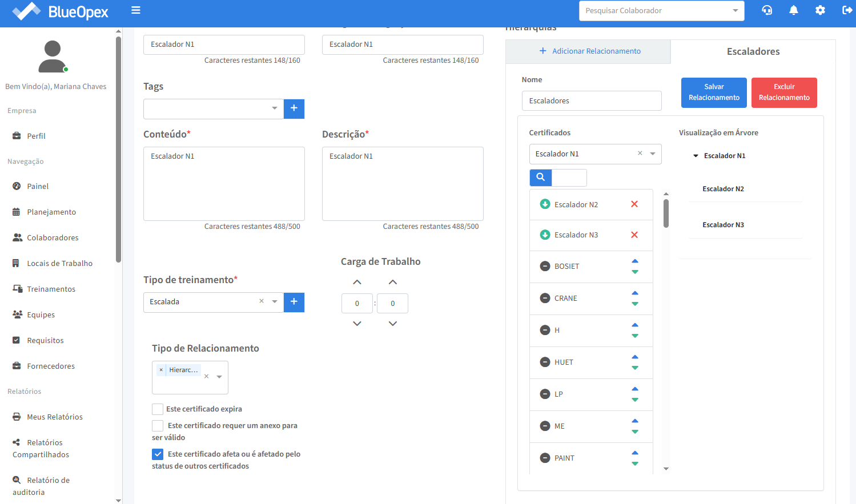The width and height of the screenshot is (856, 504).
Task: Click the BlueOpex logo
Action: click(x=61, y=11)
